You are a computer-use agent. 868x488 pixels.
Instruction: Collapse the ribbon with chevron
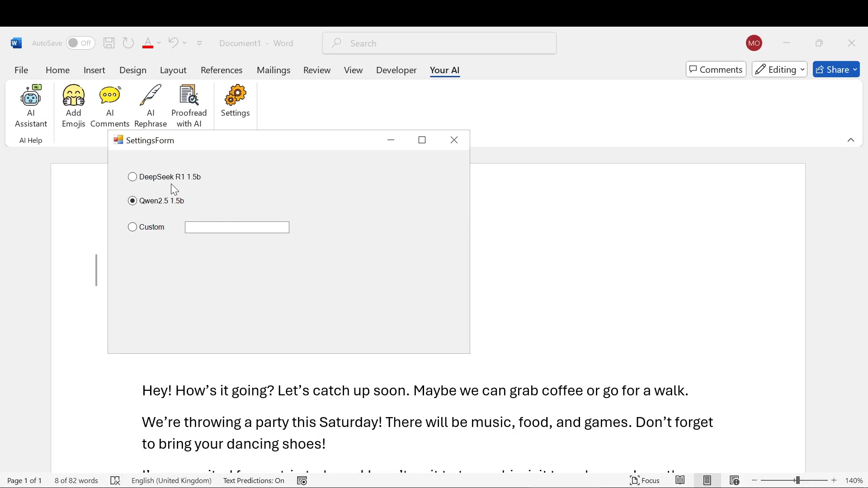tap(851, 141)
